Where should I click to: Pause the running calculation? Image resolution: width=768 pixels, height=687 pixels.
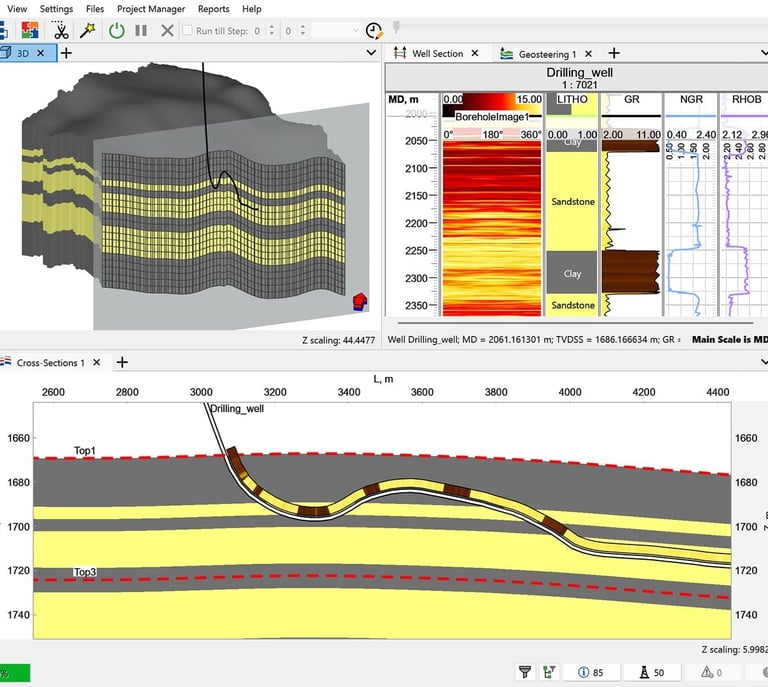pyautogui.click(x=141, y=31)
